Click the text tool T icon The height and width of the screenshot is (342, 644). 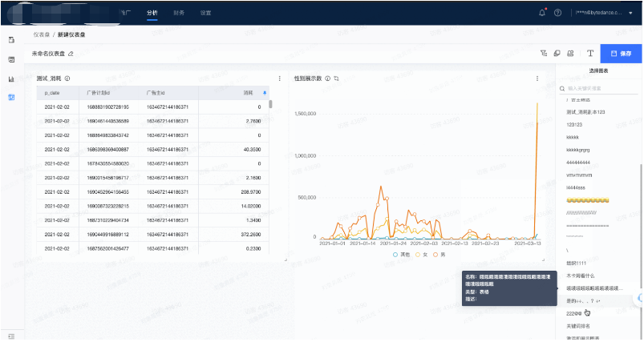coord(590,54)
